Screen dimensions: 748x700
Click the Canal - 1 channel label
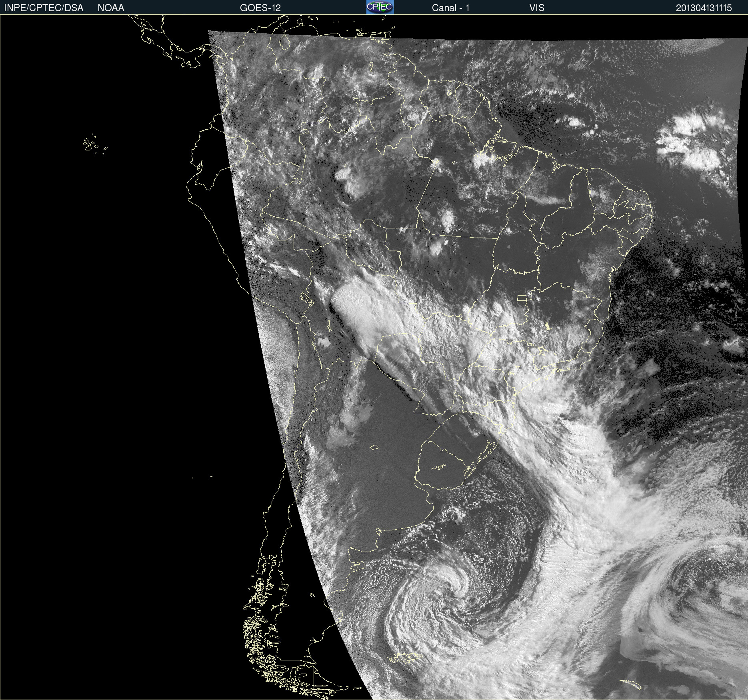(450, 8)
